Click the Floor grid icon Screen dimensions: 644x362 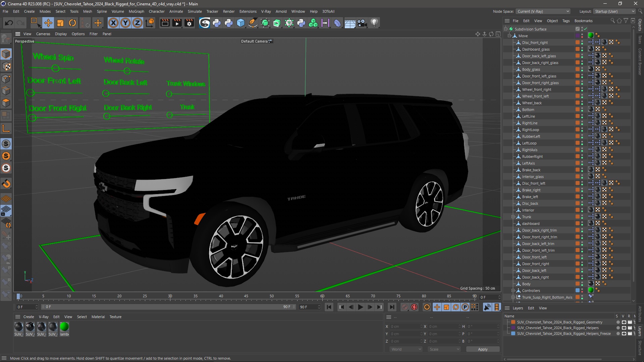tap(350, 23)
